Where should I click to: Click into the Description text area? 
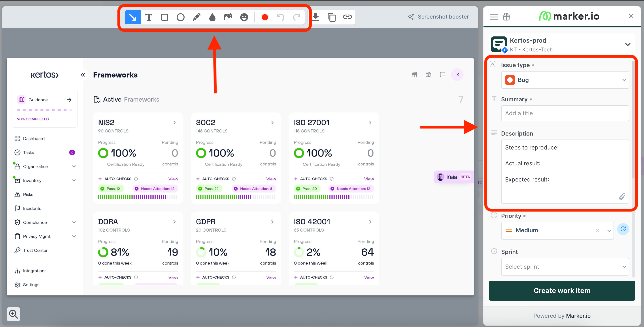(565, 171)
